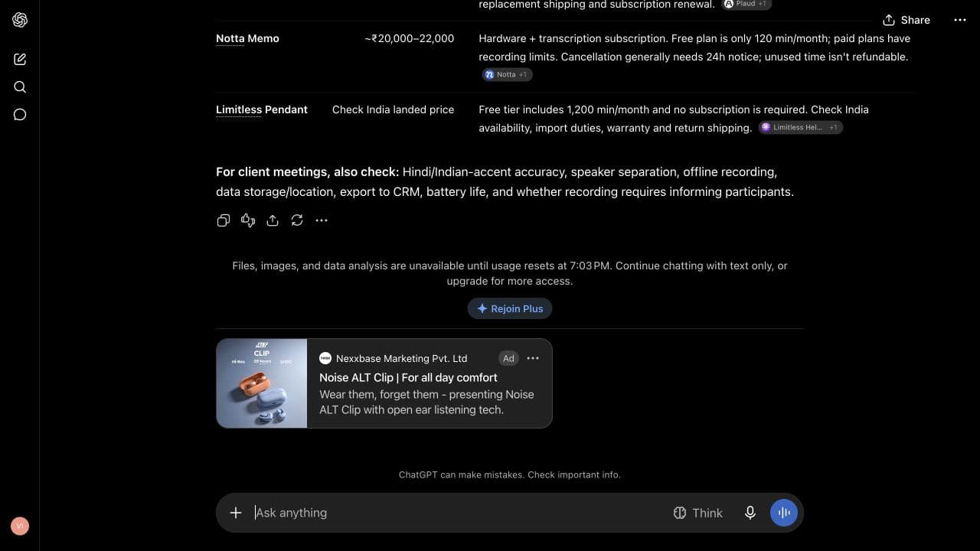Open more actions beside the regenerate icon
The image size is (980, 551).
tap(322, 220)
